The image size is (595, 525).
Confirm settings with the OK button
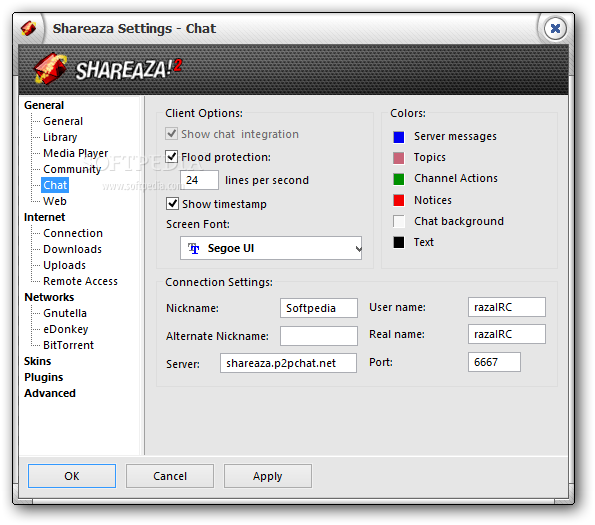coord(72,476)
